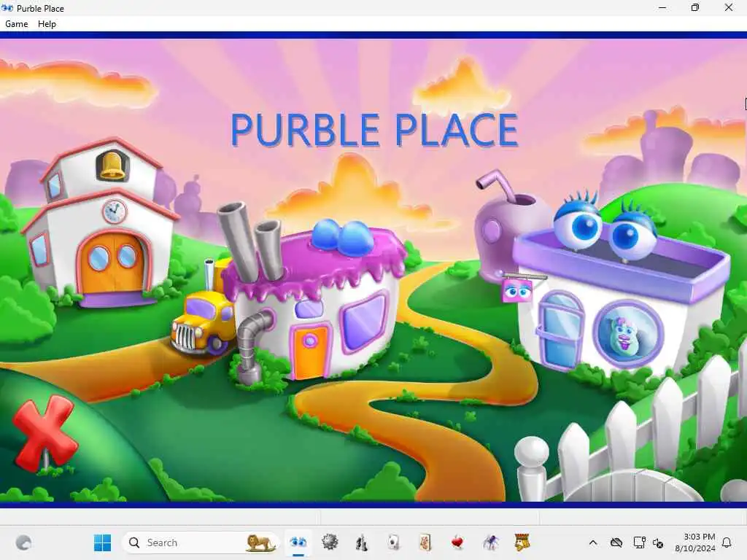Image resolution: width=747 pixels, height=560 pixels.
Task: Click the OneDrive cloud tray icon
Action: tap(616, 542)
